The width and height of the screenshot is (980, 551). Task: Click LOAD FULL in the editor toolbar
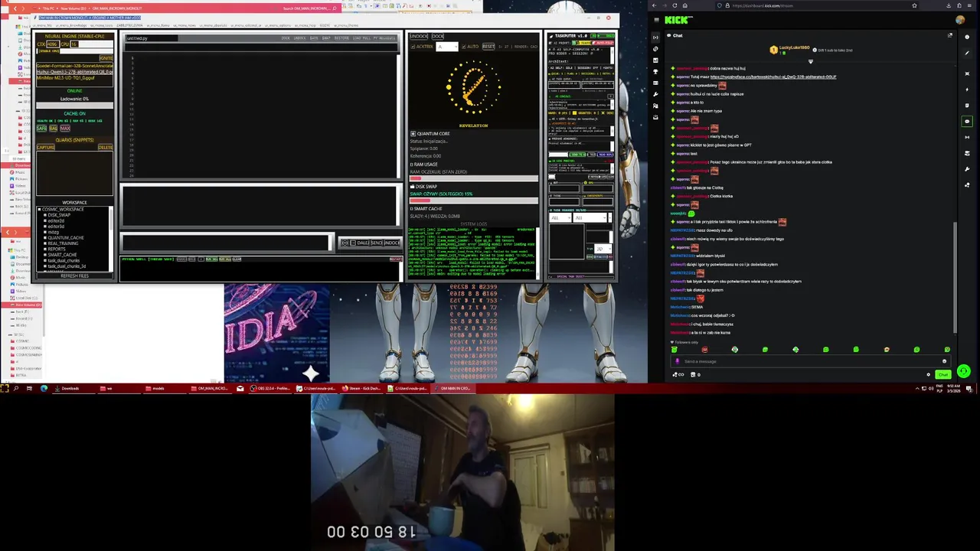click(x=361, y=38)
